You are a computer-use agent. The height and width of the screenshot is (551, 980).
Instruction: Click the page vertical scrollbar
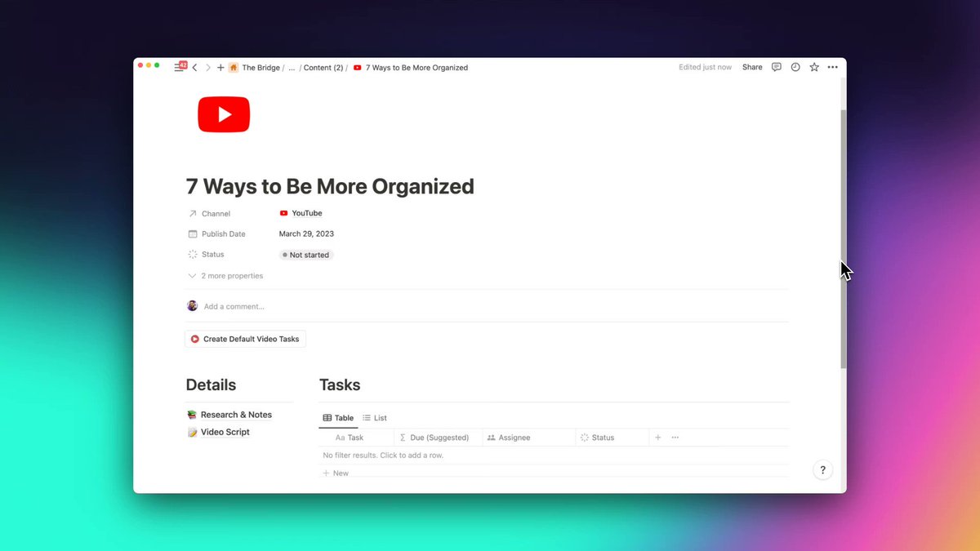(844, 238)
